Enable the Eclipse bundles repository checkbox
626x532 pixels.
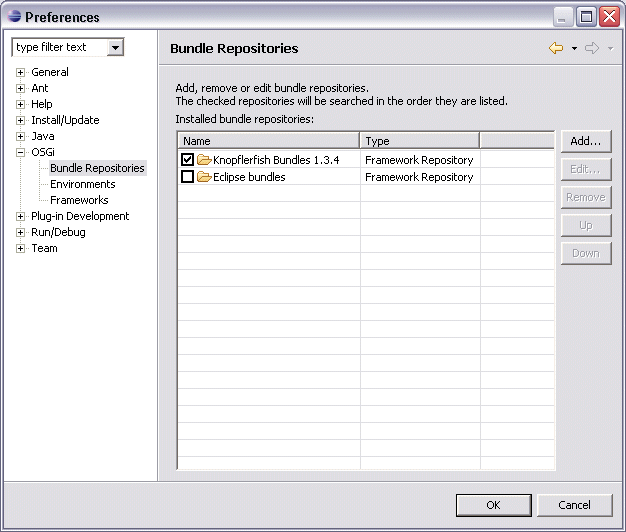point(188,177)
